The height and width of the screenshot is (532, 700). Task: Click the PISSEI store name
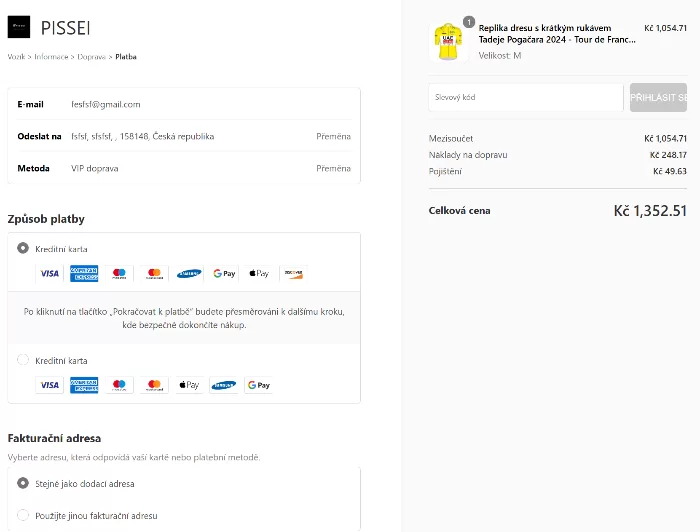click(x=66, y=28)
